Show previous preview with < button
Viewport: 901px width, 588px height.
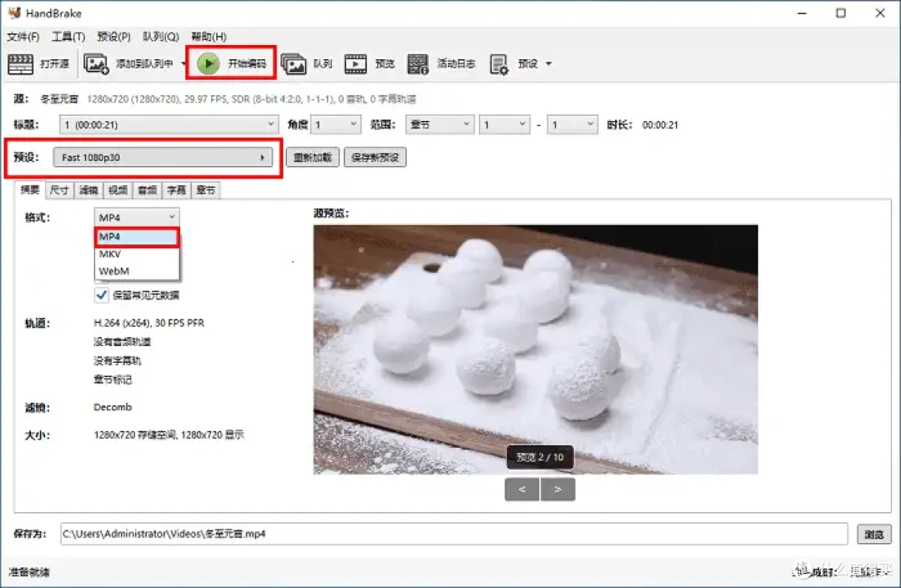521,490
